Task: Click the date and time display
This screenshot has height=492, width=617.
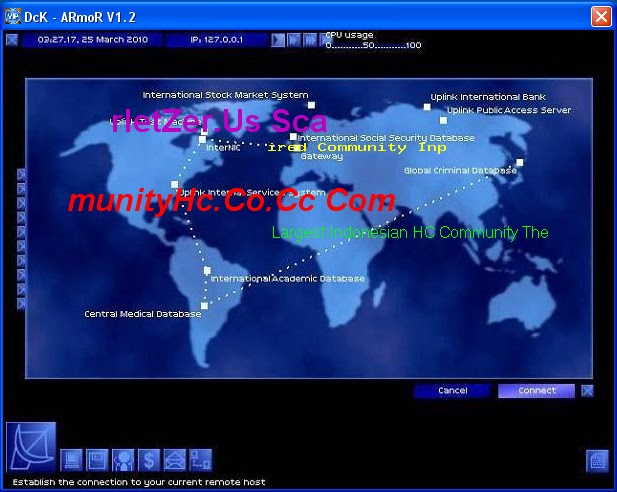Action: point(92,40)
